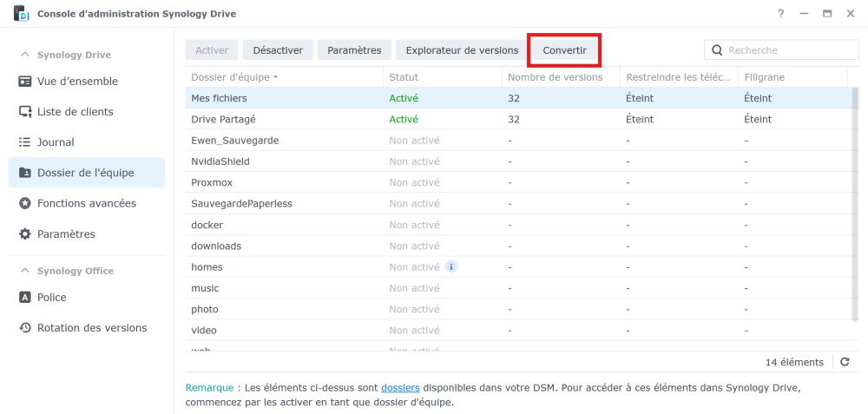The image size is (868, 414).
Task: Select Dossier de l'équipe in sidebar
Action: tap(86, 173)
